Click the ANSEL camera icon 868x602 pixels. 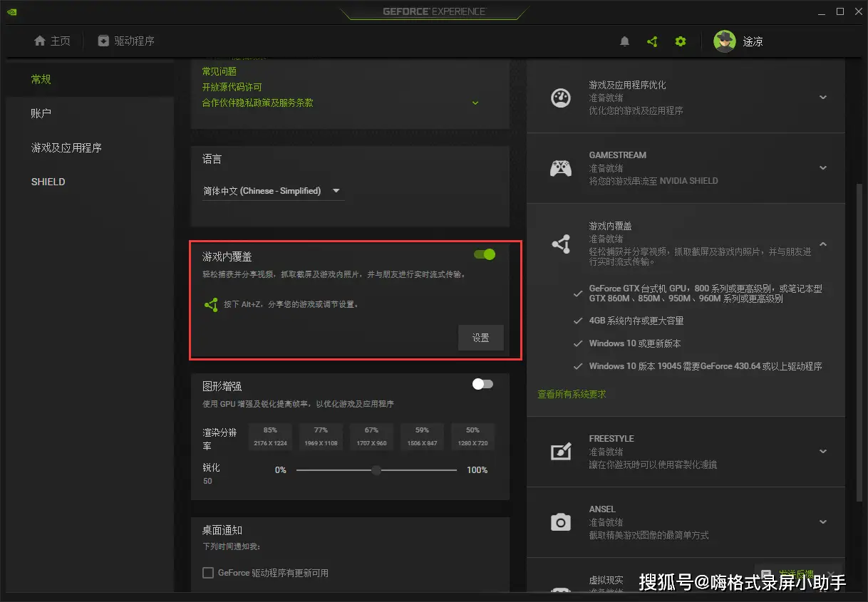click(x=561, y=522)
